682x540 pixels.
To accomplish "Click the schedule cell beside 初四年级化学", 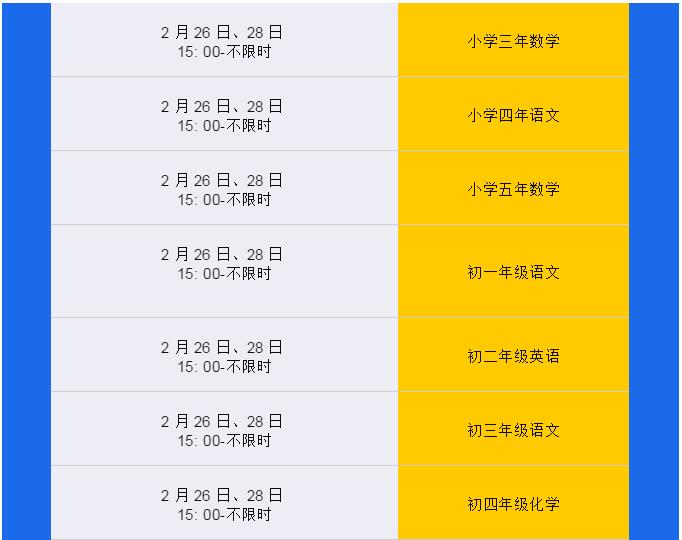I will click(224, 504).
